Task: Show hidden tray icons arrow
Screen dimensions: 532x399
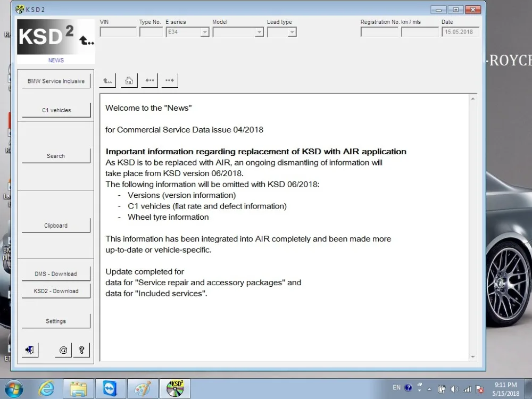Action: pyautogui.click(x=429, y=389)
